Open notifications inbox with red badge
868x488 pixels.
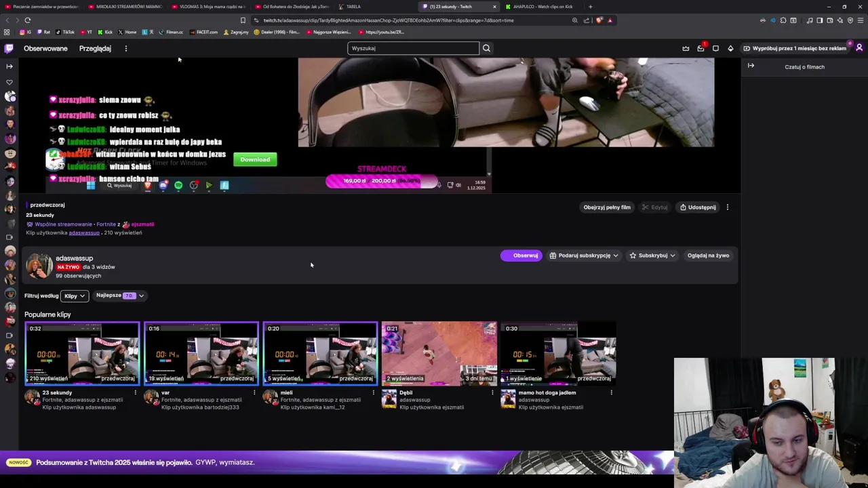(701, 48)
